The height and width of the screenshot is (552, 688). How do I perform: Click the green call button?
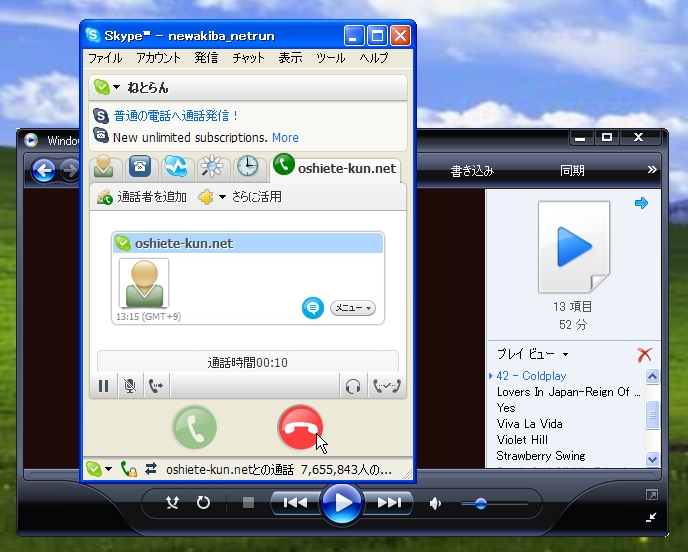click(194, 427)
